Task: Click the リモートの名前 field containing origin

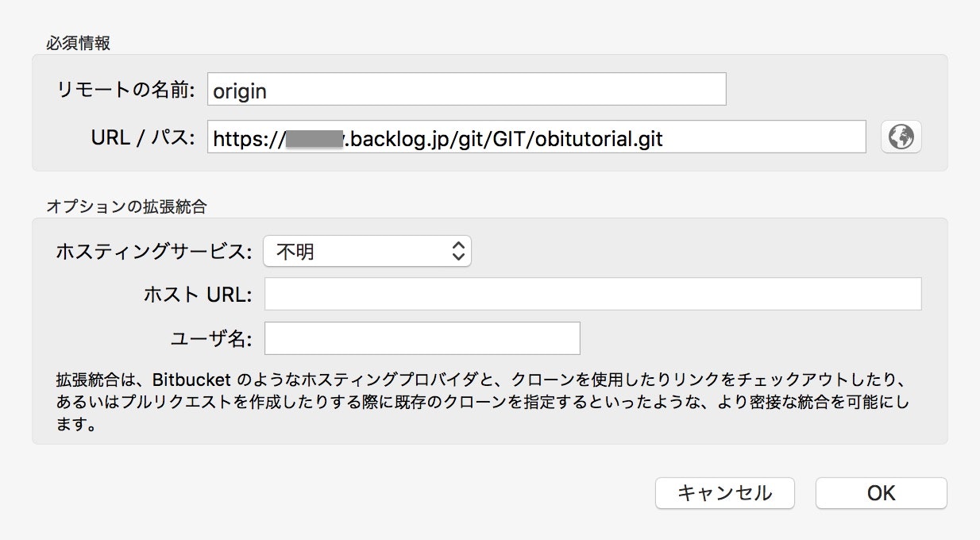Action: [466, 89]
